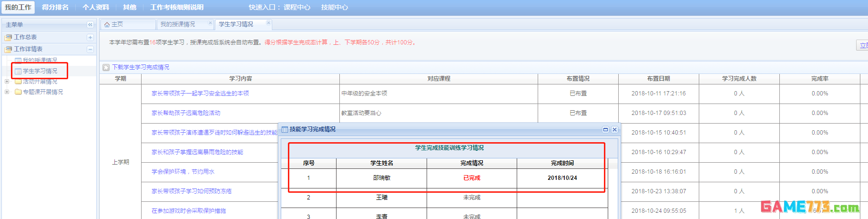Open the 课程中心 quick link
This screenshot has width=868, height=219.
click(x=297, y=7)
